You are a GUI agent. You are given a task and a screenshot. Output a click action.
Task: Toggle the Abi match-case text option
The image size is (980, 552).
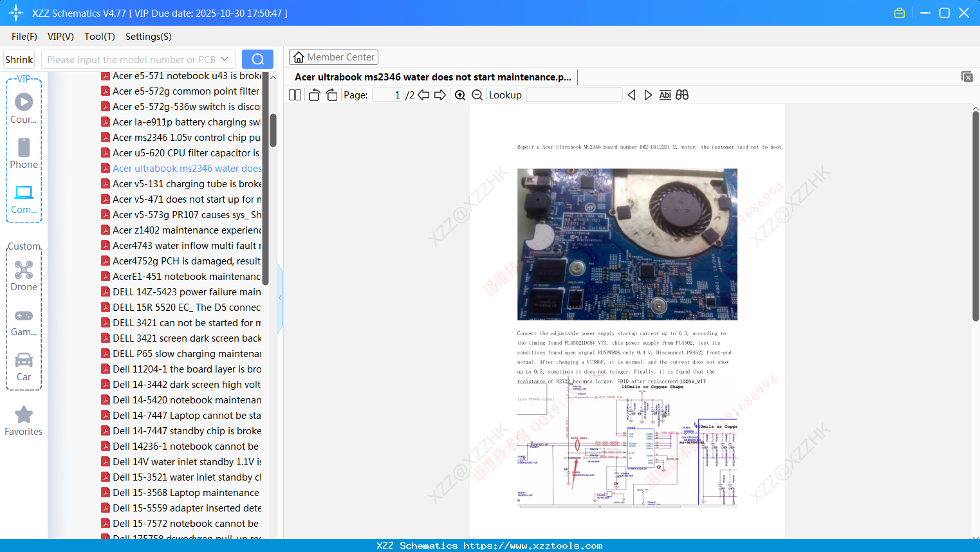(x=665, y=95)
